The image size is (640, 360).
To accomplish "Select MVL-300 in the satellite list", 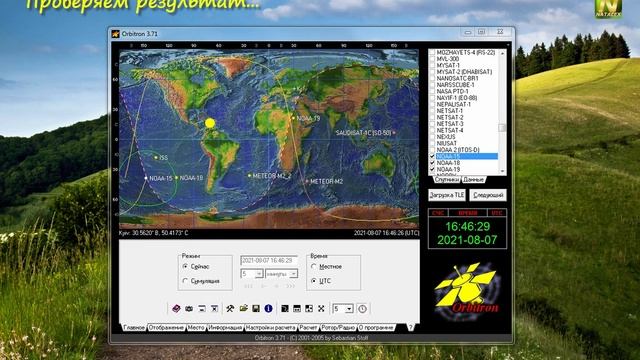I will pos(448,59).
